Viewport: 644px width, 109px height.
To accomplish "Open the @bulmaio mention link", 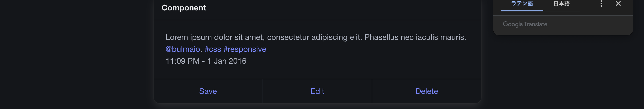I will click(x=183, y=49).
